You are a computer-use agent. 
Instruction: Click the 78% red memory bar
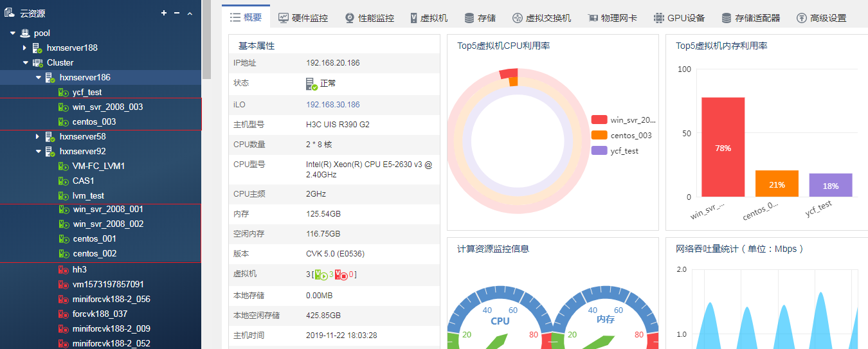pos(723,147)
